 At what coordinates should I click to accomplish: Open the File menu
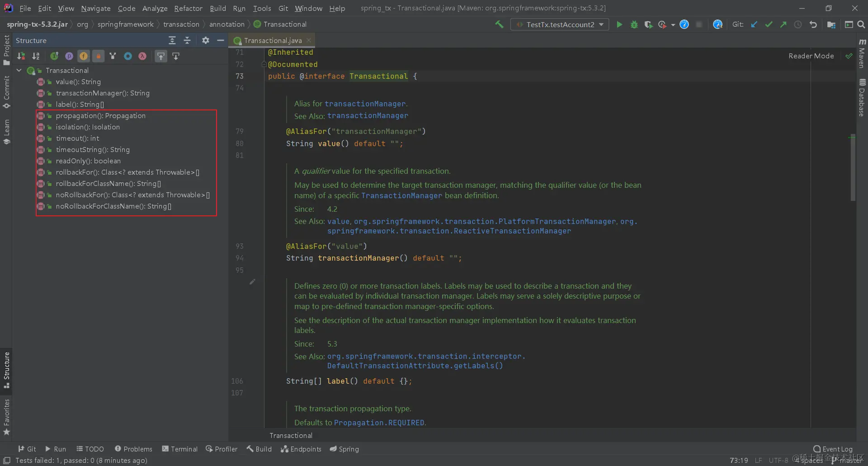tap(25, 8)
